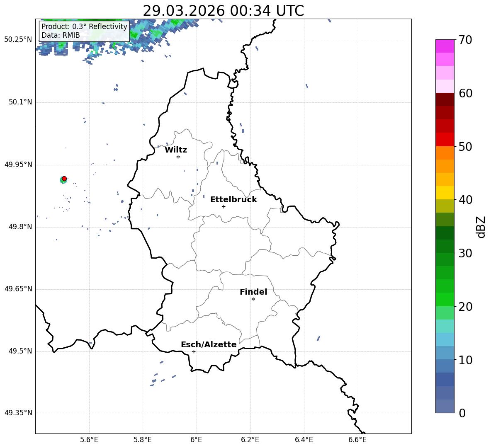
Task: Click the Esch/Alzette station label
Action: (x=209, y=344)
